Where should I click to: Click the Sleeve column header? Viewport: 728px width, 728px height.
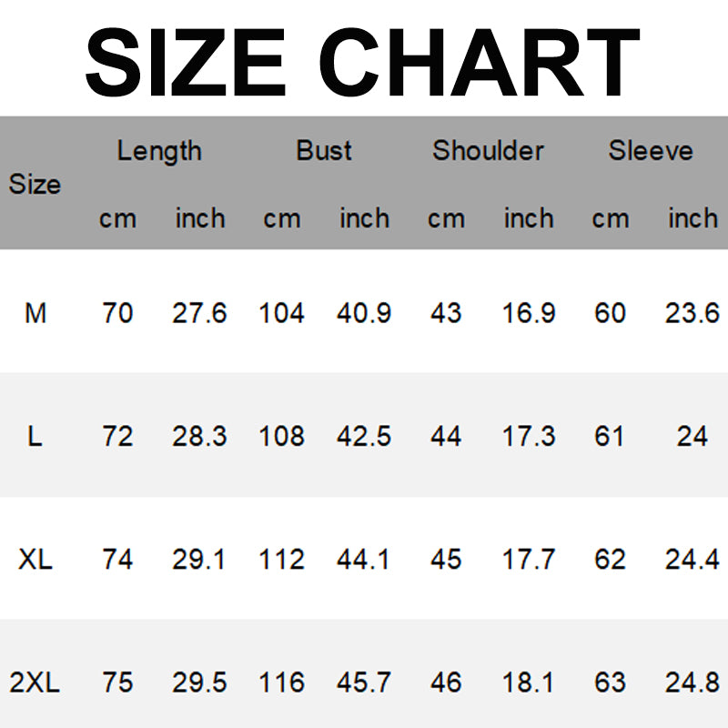651,151
